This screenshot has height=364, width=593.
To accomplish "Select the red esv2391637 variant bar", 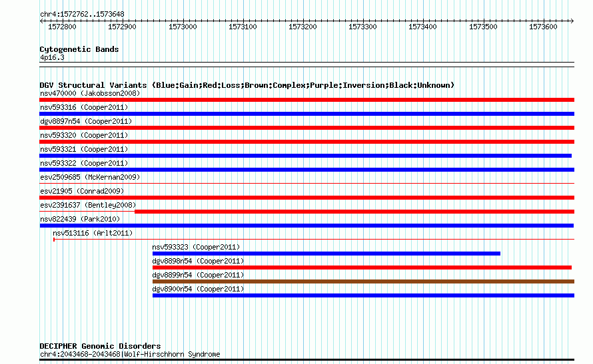I will [354, 212].
